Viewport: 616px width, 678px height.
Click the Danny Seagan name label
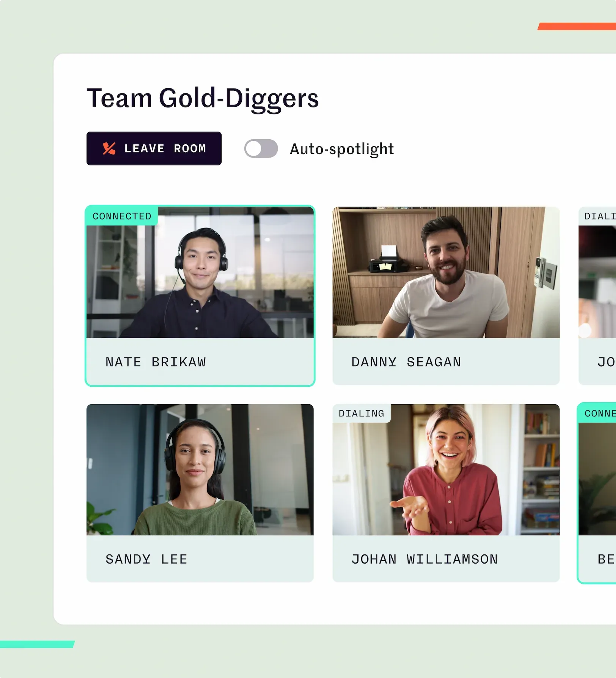click(x=406, y=362)
